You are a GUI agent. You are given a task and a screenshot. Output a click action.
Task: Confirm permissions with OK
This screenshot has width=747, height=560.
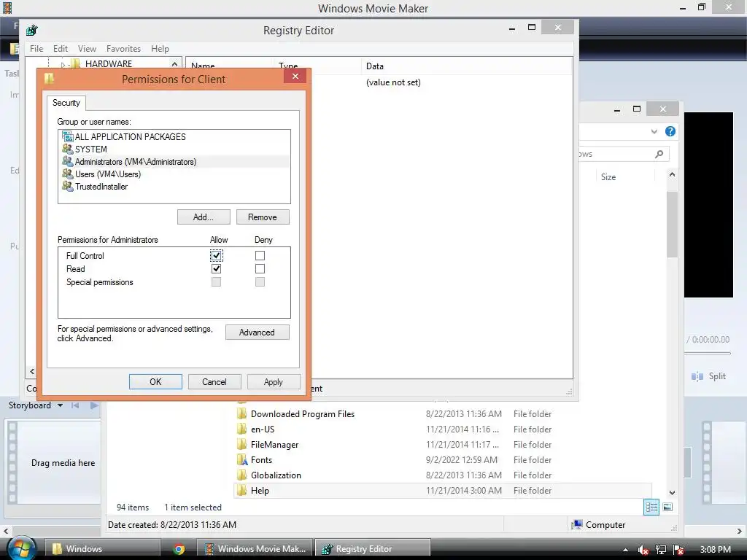coord(156,382)
